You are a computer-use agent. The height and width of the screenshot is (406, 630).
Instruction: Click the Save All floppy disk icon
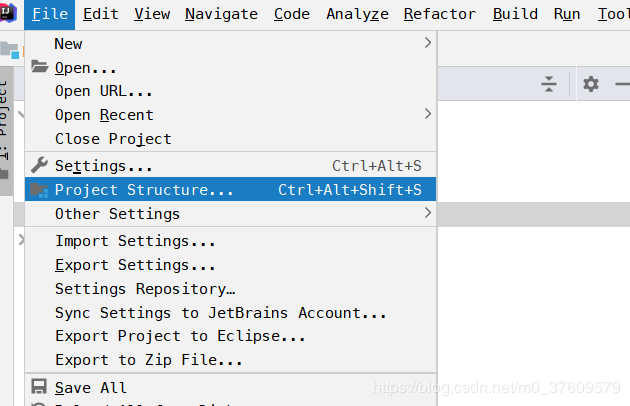[39, 387]
